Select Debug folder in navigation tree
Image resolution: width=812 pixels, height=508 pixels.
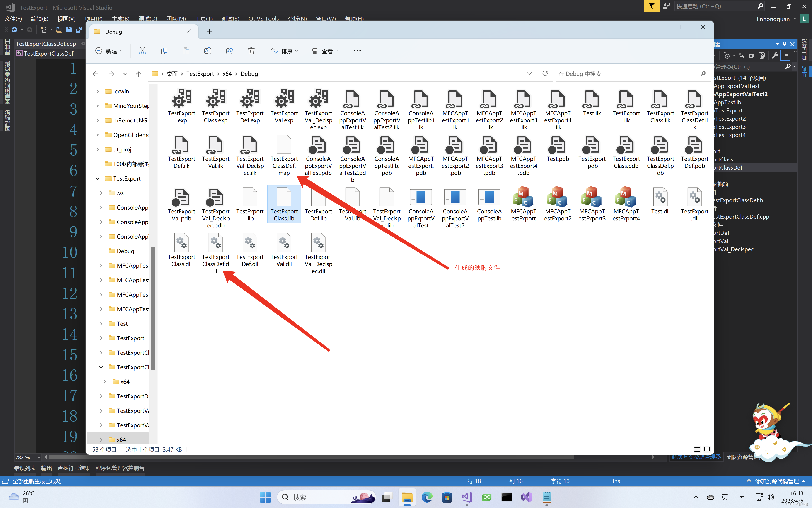(125, 251)
